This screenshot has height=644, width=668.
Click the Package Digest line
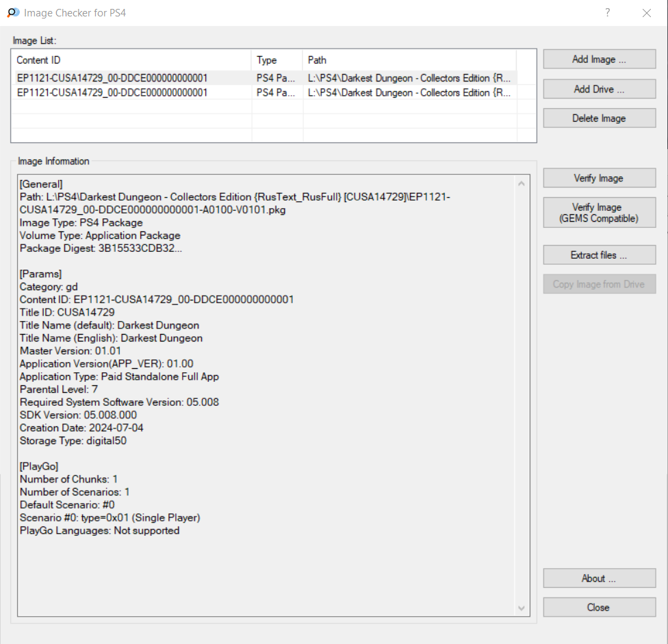(x=101, y=248)
